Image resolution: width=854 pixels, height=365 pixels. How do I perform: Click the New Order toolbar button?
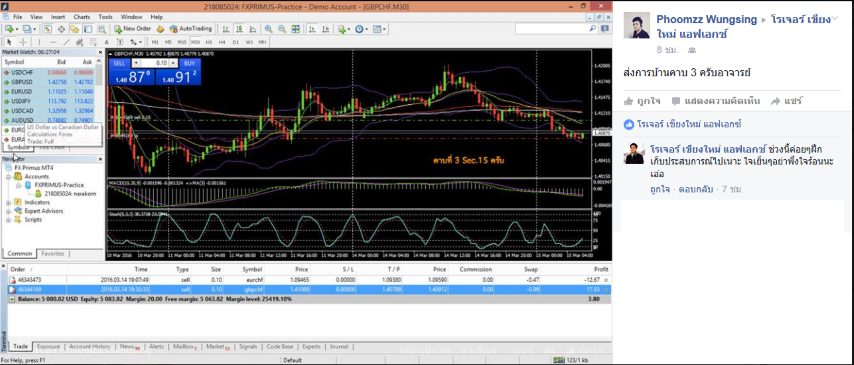point(133,29)
